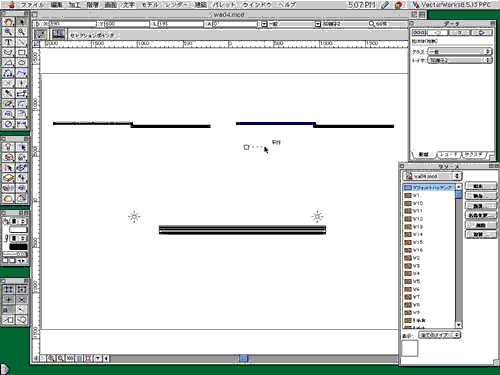Open the ファイル menu in the menu bar
The width and height of the screenshot is (500, 375).
[x=32, y=5]
